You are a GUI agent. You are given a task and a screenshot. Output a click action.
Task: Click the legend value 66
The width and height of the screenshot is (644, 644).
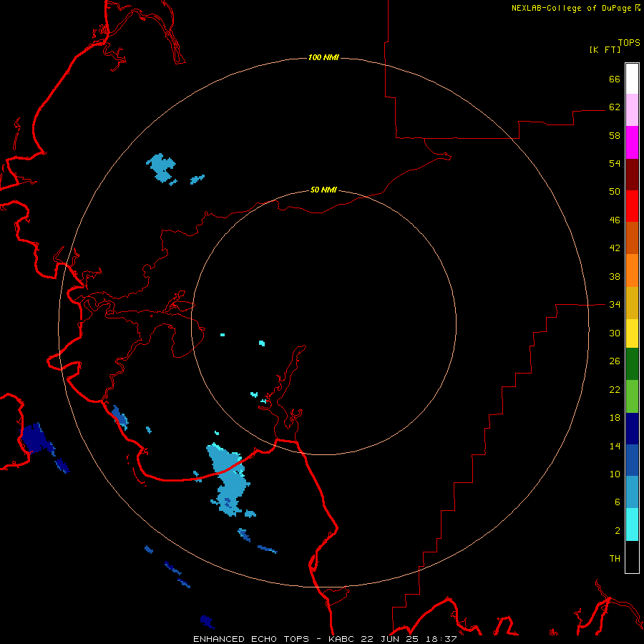615,79
